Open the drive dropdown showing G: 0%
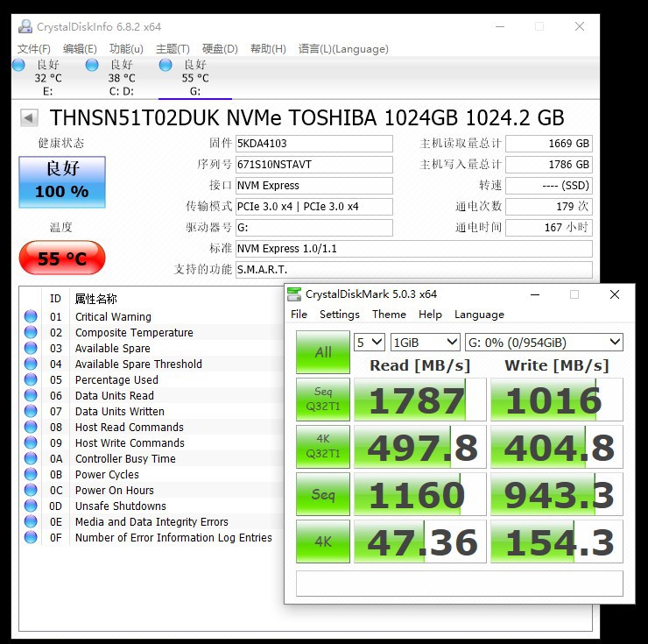The image size is (648, 644). 544,343
